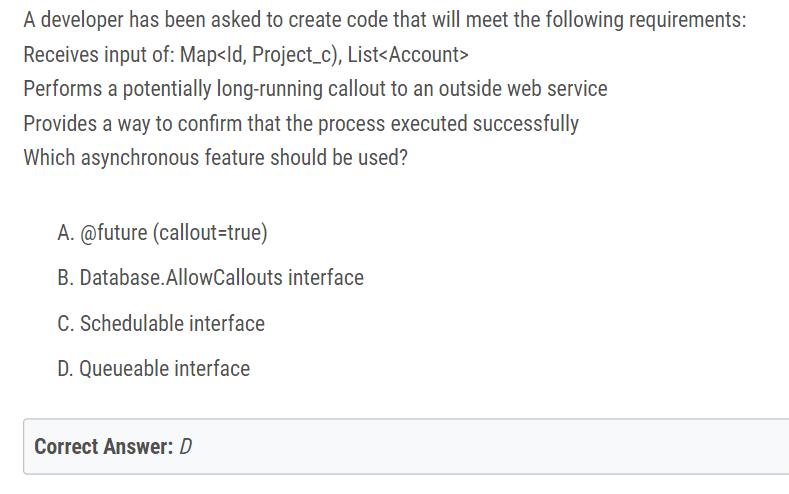Click the "List<Account>" text
Viewport: 789px width, 494px height.
point(408,54)
